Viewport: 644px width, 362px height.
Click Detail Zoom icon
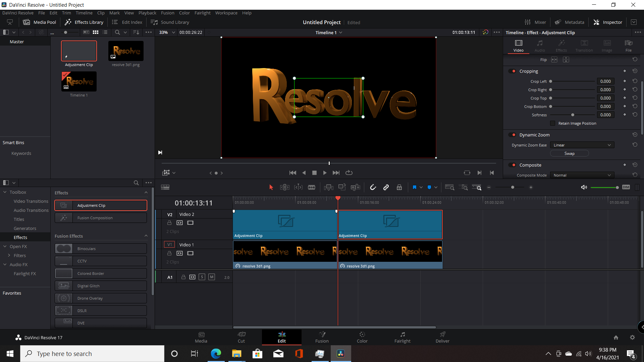[x=463, y=187]
